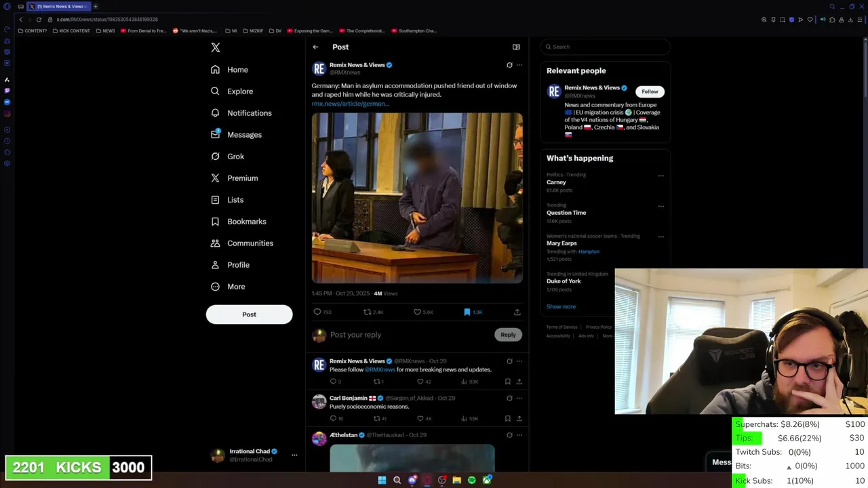Open Profile in the sidebar

[x=230, y=265]
